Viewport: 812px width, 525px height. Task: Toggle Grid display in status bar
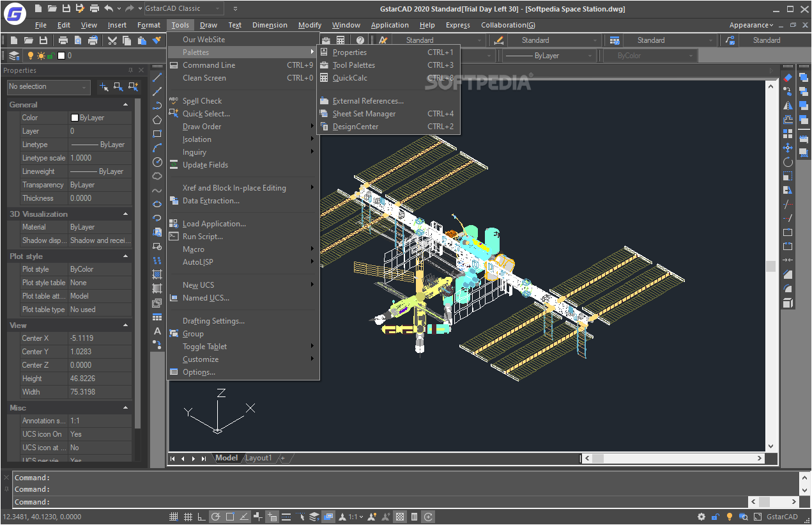188,517
